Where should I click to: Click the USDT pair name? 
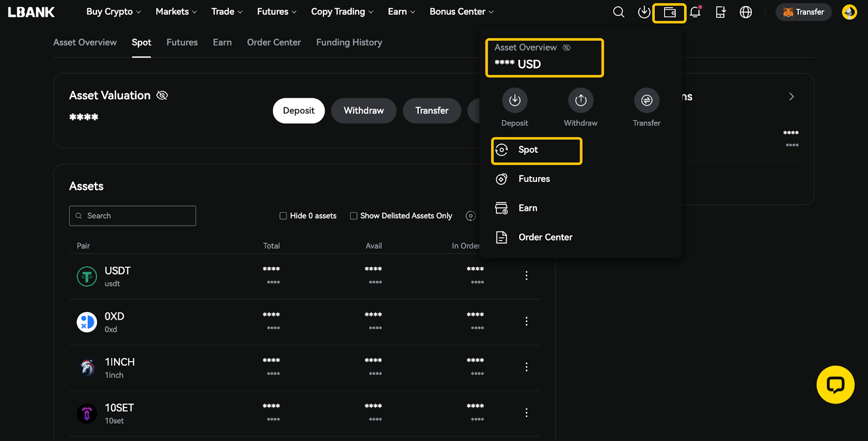point(118,270)
